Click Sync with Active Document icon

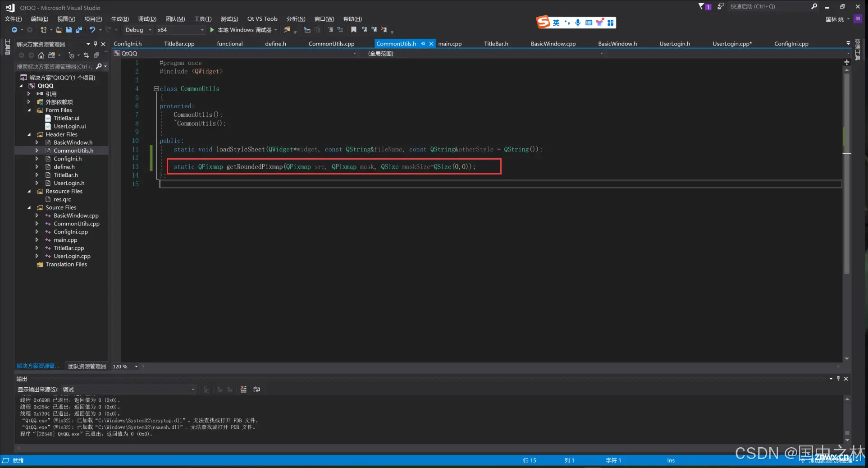[86, 55]
